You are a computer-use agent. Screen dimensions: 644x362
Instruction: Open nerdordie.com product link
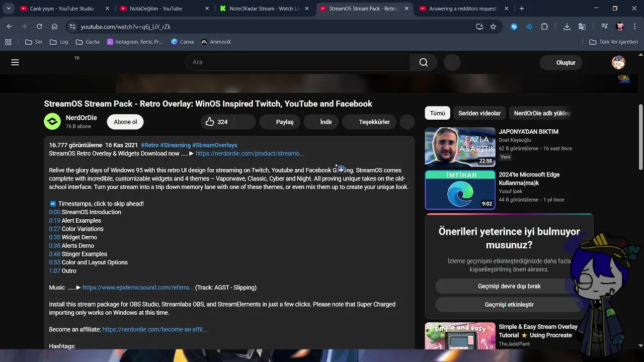tap(250, 153)
